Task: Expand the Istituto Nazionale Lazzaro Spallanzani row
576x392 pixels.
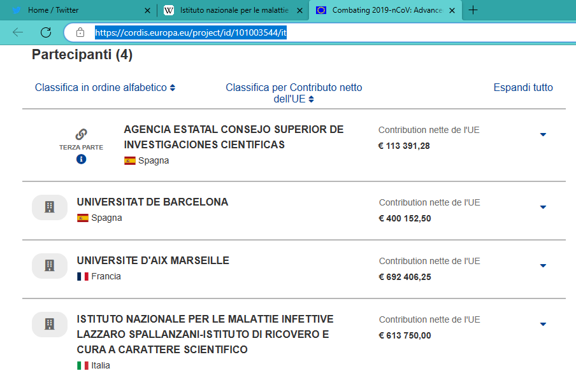Action: point(543,325)
